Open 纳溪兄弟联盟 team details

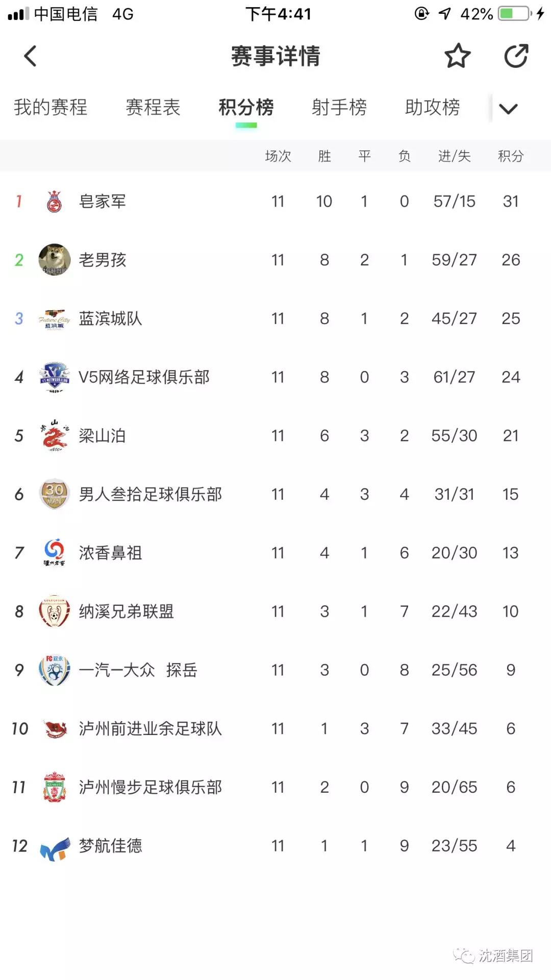pyautogui.click(x=275, y=611)
